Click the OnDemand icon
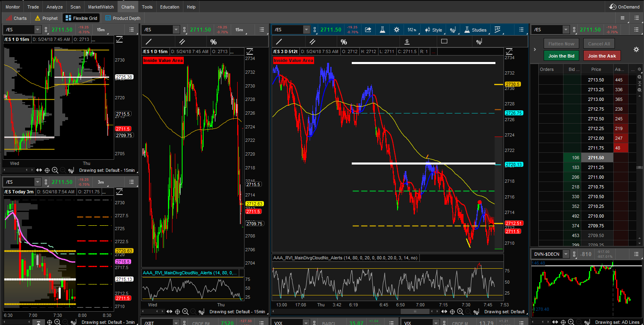This screenshot has width=644, height=325. point(613,6)
